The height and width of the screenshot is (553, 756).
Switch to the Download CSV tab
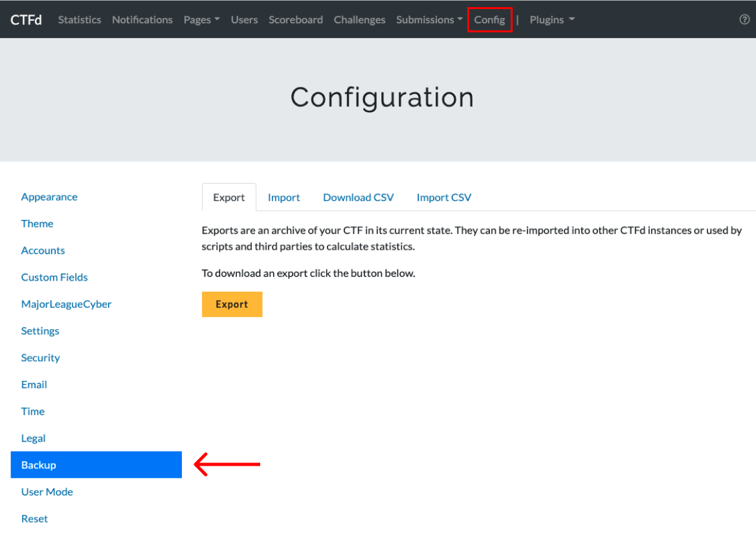pyautogui.click(x=358, y=197)
